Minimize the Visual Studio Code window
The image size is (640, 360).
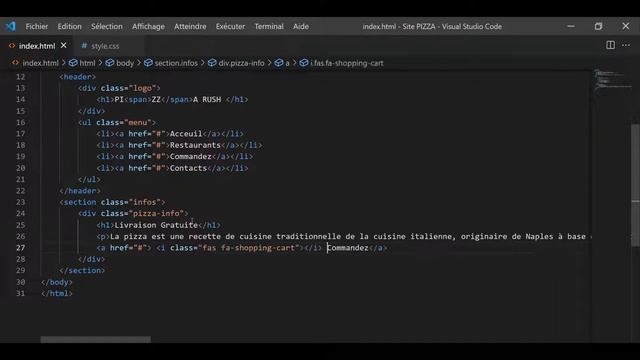(x=571, y=26)
